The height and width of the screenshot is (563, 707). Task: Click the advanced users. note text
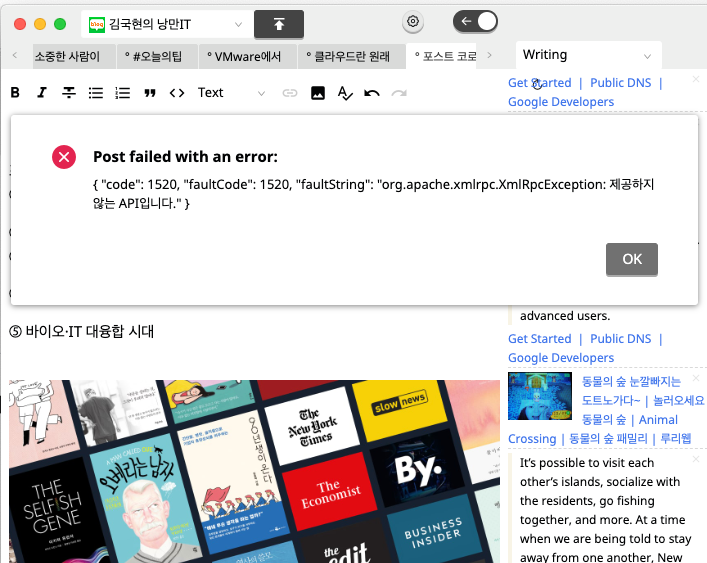click(565, 316)
